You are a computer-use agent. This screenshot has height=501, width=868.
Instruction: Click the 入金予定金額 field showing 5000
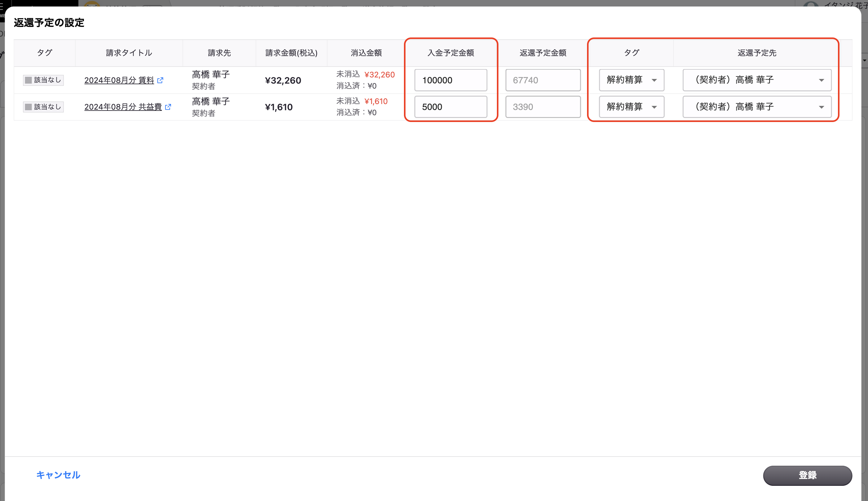450,107
